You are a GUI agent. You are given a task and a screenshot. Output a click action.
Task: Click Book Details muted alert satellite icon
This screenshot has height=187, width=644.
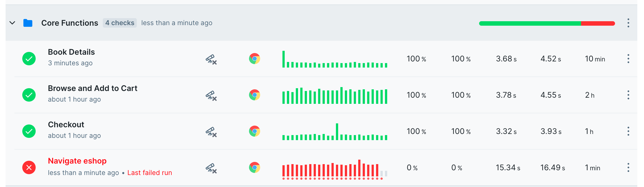coord(211,59)
